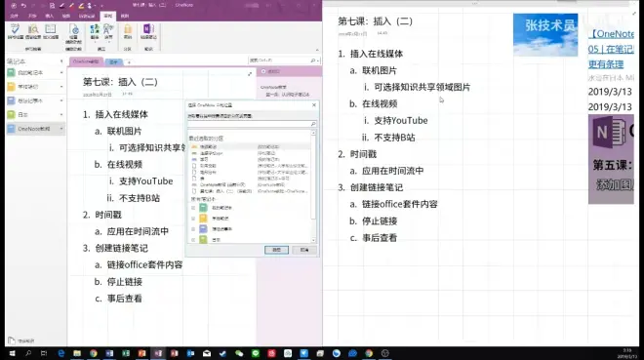Screen dimensions: 644x360
Task: Click the 【OneNote link in the docked window
Action: pyautogui.click(x=611, y=34)
